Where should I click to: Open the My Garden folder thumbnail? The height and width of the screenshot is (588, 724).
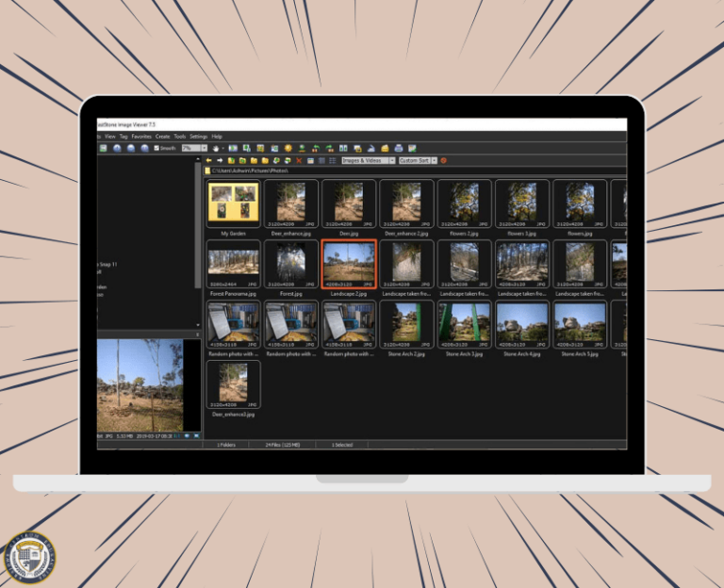(x=233, y=204)
